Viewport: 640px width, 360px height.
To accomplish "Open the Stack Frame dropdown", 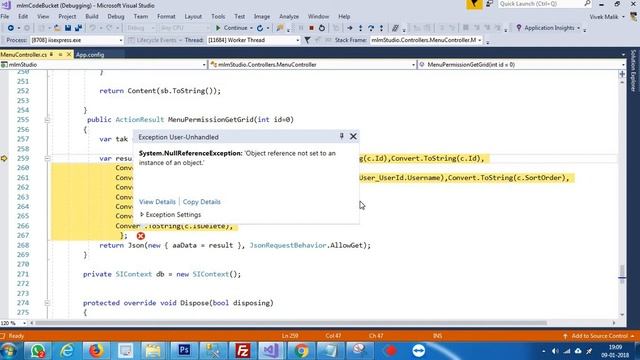I will click(480, 40).
